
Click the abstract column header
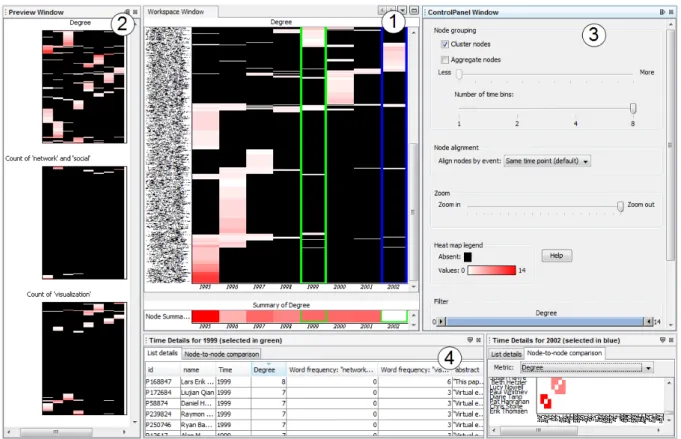[x=468, y=370]
